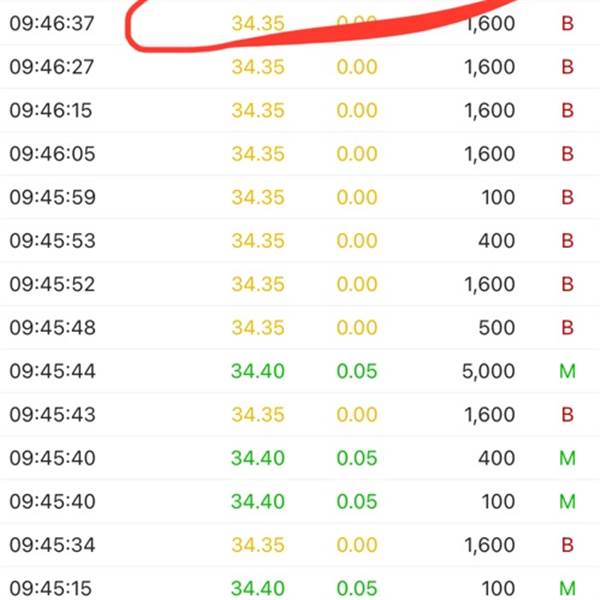Select the 09:46:27 trade row
The height and width of the screenshot is (600, 600).
[x=300, y=67]
